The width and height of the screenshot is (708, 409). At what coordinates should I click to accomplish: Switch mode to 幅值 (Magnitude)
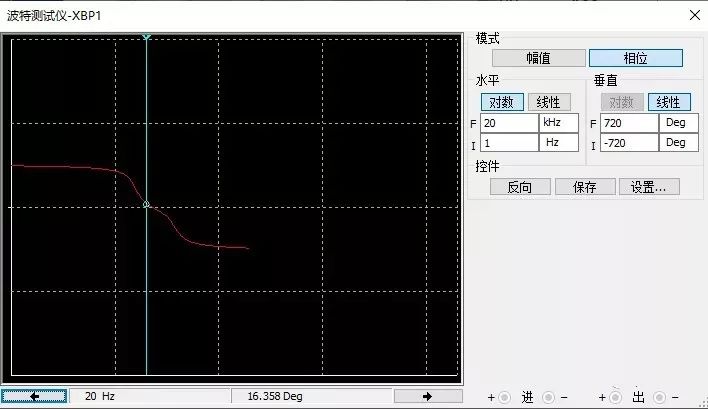(539, 58)
